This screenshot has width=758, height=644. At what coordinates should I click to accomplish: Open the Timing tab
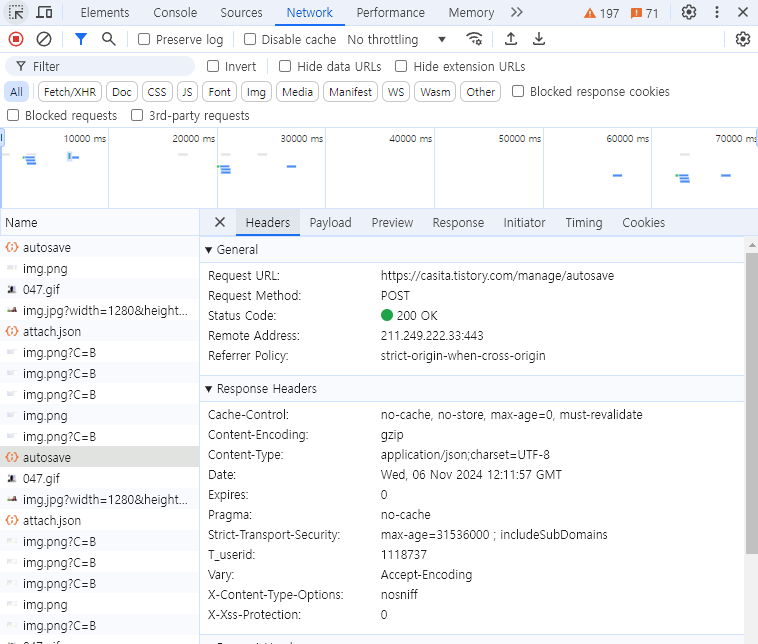(x=584, y=222)
